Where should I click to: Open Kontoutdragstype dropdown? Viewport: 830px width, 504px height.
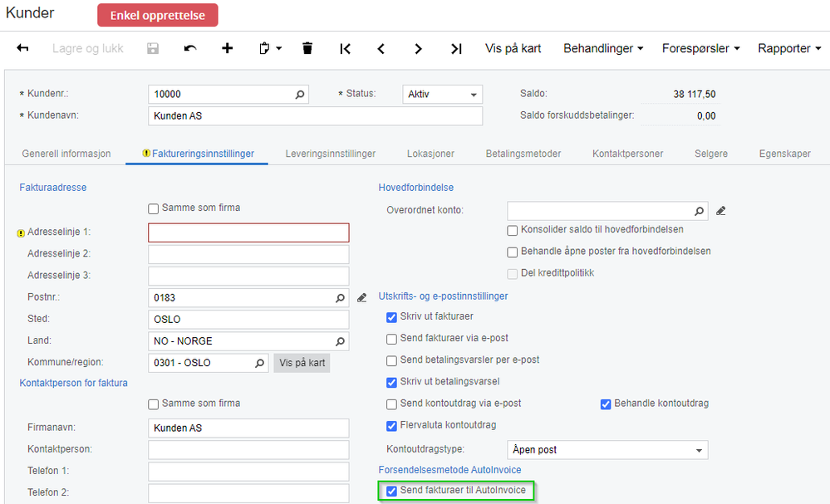607,450
